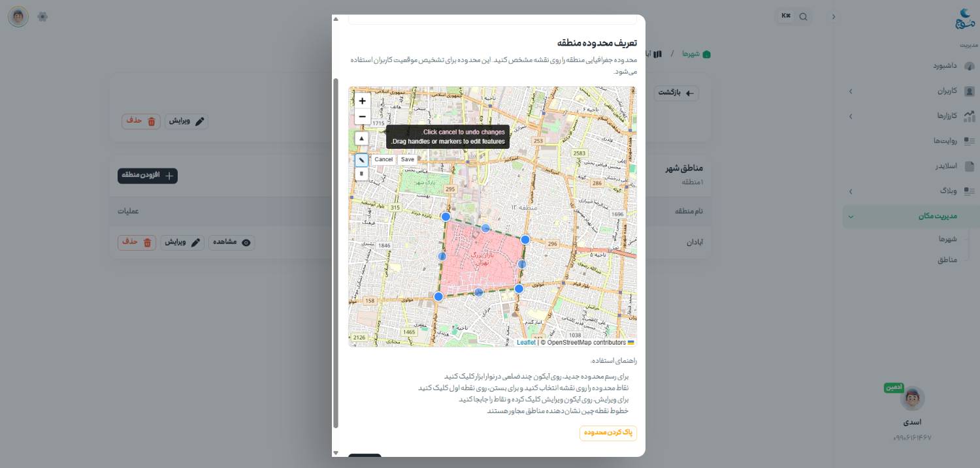The width and height of the screenshot is (980, 468).
Task: Click the polygon's top-right corner handle
Action: point(525,240)
